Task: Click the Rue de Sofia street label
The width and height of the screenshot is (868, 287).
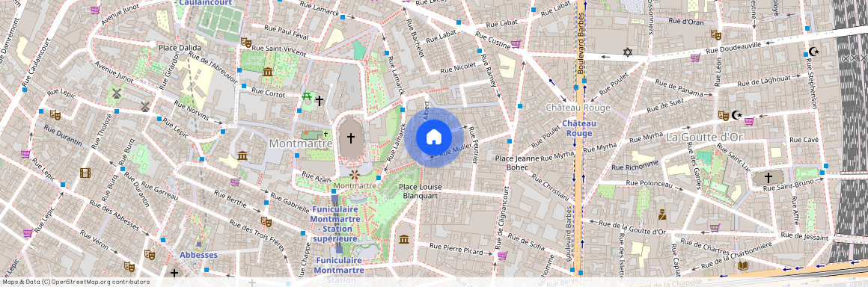Action: click(527, 242)
